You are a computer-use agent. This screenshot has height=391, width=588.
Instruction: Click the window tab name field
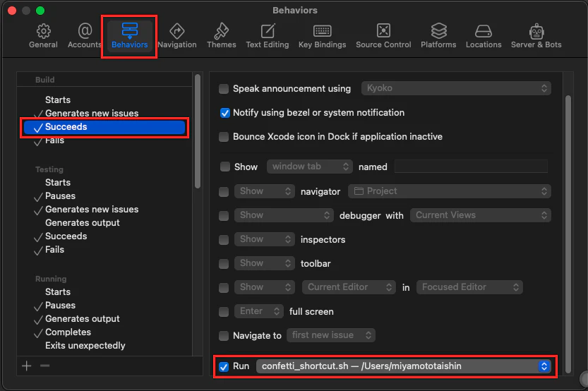471,167
